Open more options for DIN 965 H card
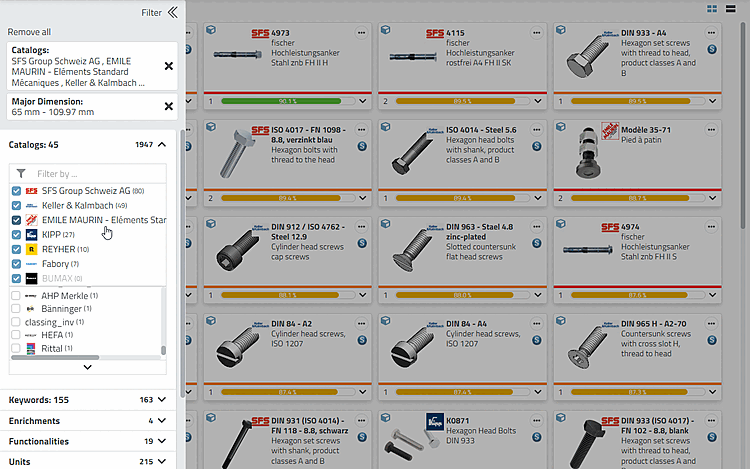This screenshot has height=469, width=750. point(711,324)
